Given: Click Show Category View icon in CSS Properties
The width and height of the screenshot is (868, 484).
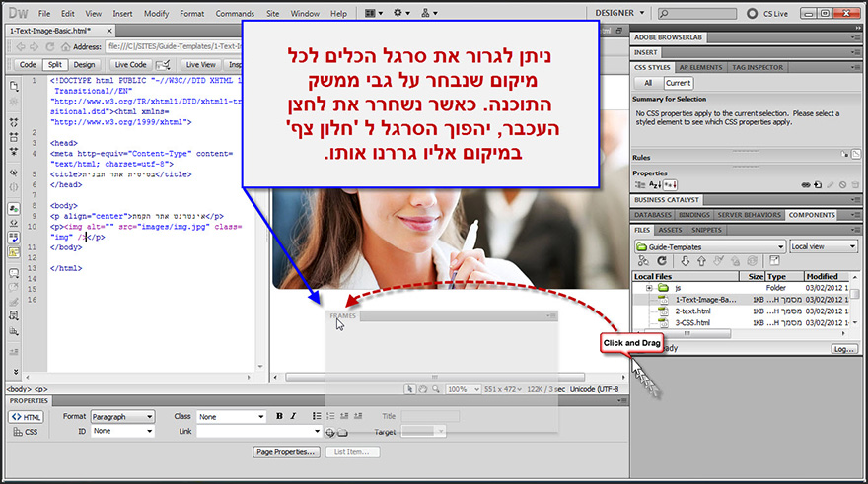Looking at the screenshot, I should [640, 185].
